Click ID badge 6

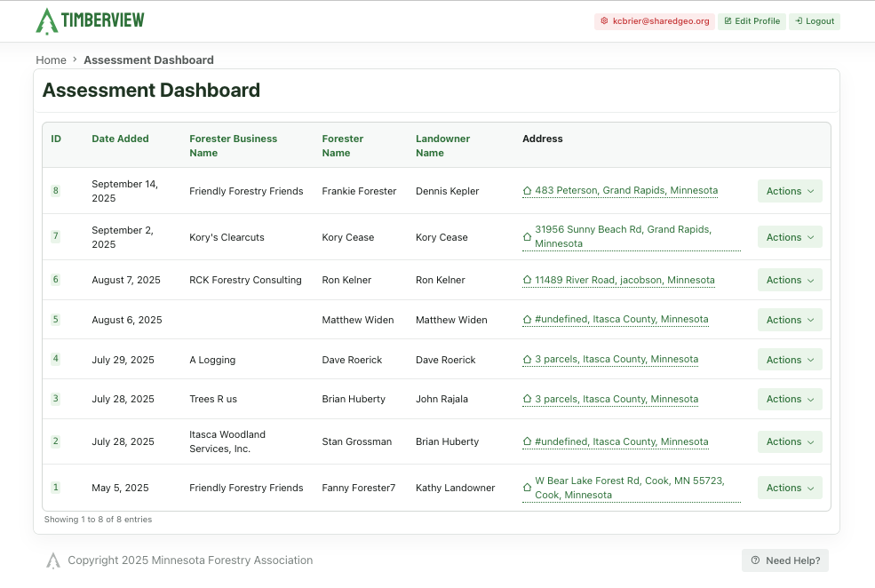pyautogui.click(x=56, y=280)
